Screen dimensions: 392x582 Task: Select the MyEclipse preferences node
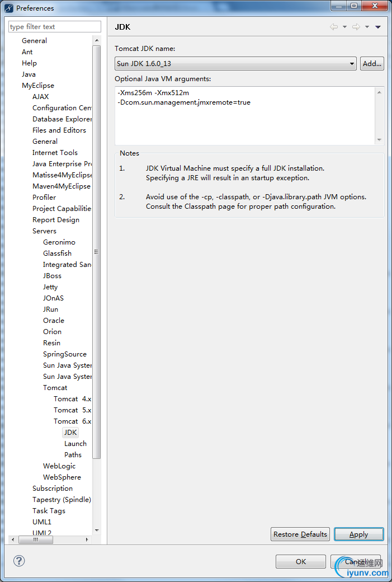coord(38,85)
